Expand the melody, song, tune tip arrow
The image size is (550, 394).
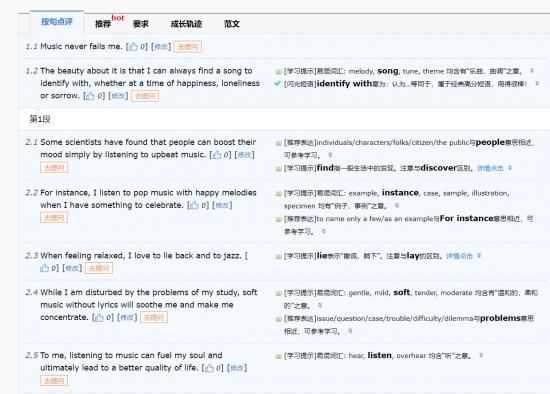point(532,71)
